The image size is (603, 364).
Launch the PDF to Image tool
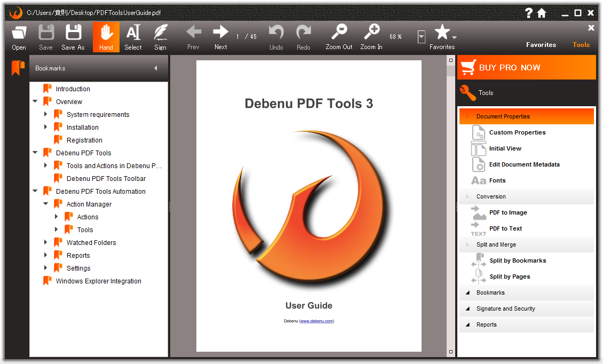pos(508,212)
